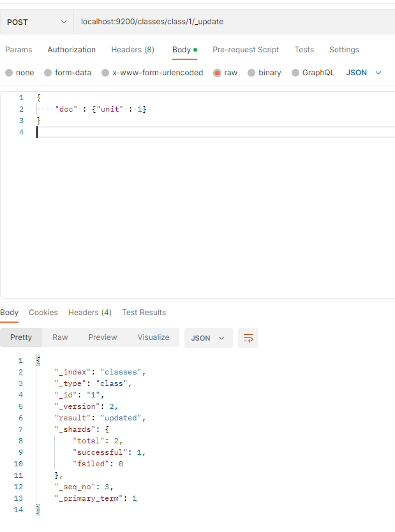
Task: Choose the binary body type
Action: click(x=264, y=73)
